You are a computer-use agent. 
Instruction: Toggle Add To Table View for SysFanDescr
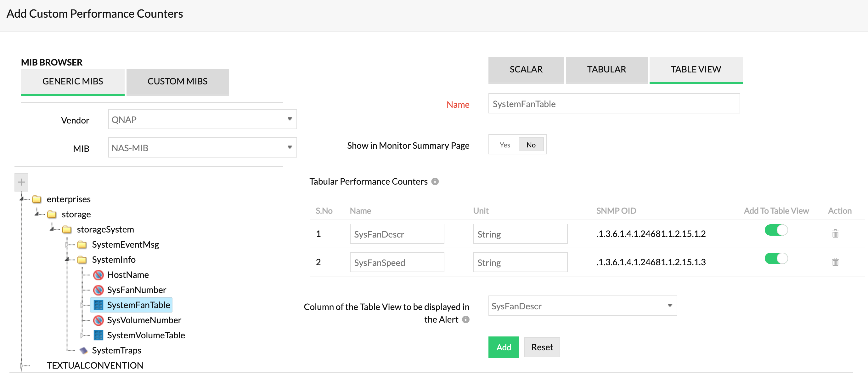click(x=776, y=230)
